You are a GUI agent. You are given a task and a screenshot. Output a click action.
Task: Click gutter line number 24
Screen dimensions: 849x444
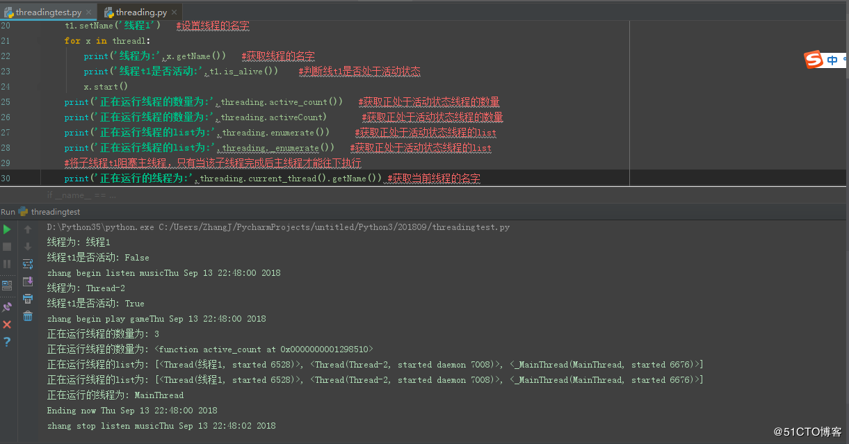(x=5, y=87)
